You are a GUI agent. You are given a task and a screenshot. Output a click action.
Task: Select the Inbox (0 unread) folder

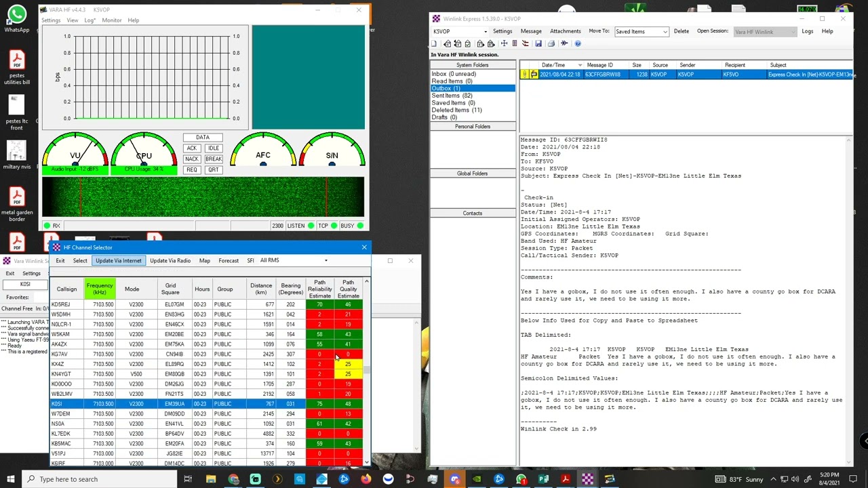click(x=454, y=74)
